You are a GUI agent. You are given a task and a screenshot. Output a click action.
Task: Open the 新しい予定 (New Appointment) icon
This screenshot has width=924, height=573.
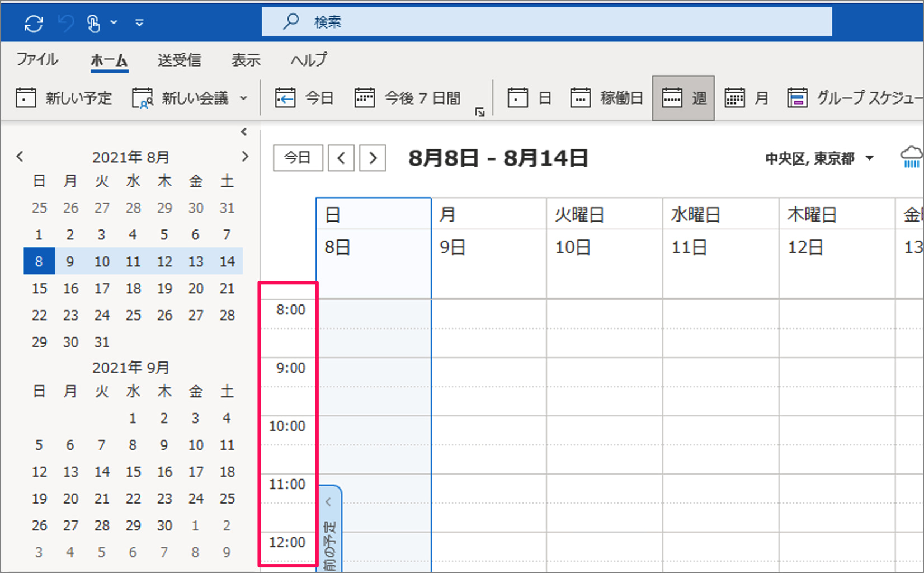pyautogui.click(x=26, y=97)
